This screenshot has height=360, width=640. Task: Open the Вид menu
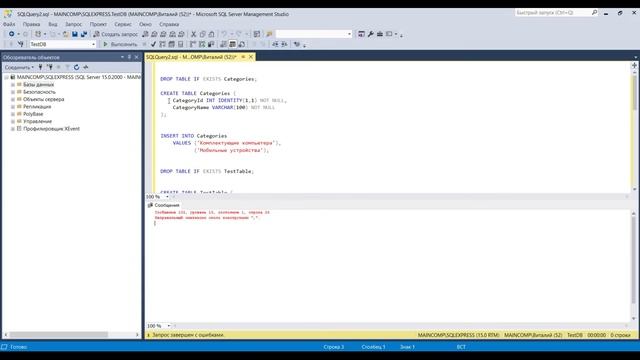coord(53,24)
